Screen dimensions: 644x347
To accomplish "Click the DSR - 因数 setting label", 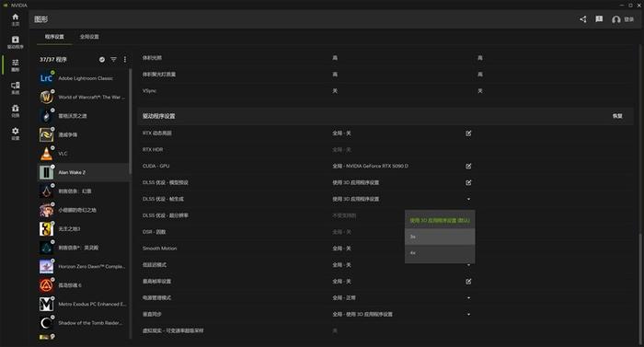I will 154,232.
